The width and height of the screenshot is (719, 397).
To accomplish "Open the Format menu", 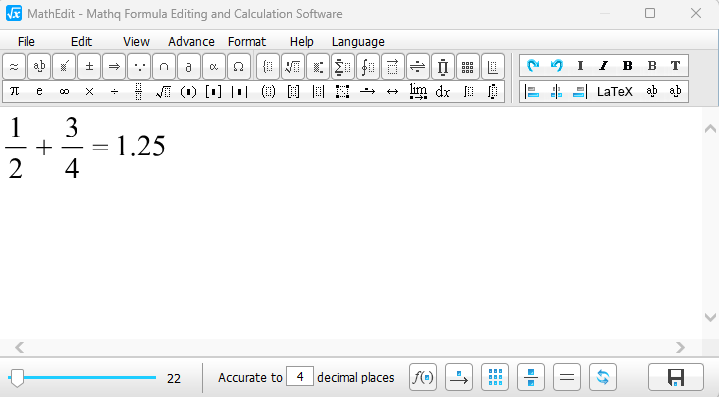I will [x=247, y=42].
